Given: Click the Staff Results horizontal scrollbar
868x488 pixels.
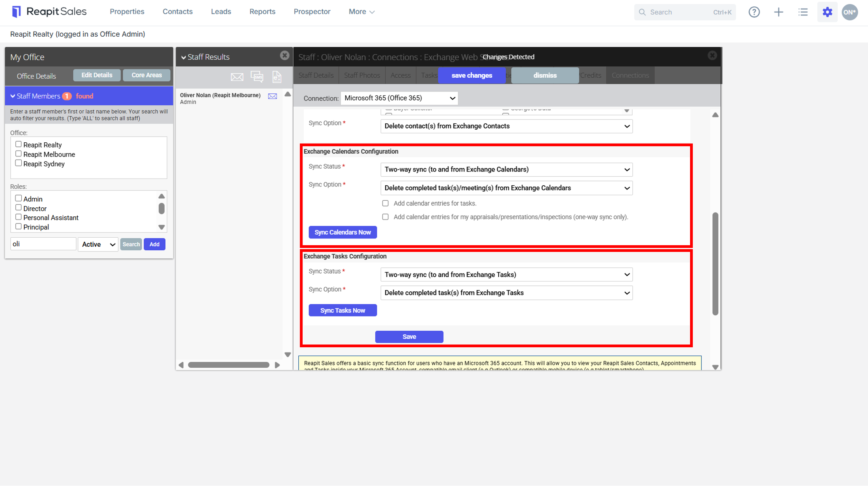Looking at the screenshot, I should pos(229,365).
